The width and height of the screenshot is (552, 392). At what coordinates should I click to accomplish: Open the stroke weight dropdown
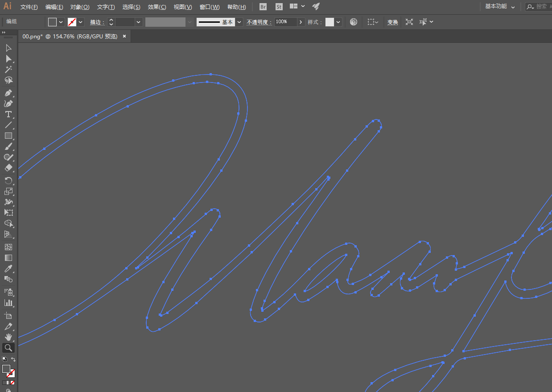coord(138,22)
